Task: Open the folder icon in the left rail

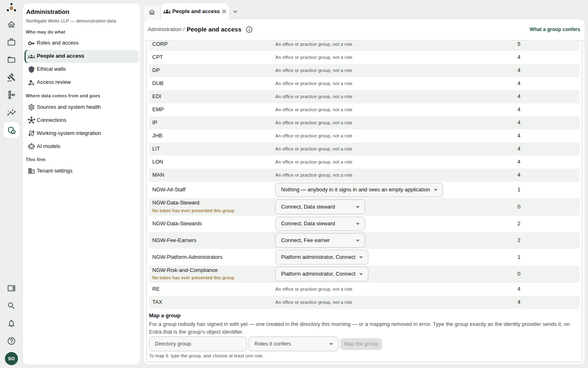Action: click(x=11, y=60)
